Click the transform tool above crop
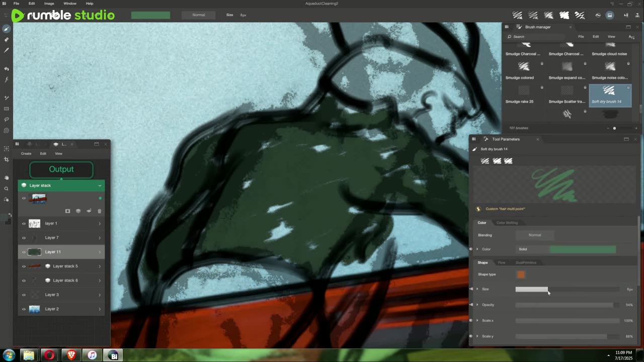This screenshot has width=644, height=362. (7, 148)
